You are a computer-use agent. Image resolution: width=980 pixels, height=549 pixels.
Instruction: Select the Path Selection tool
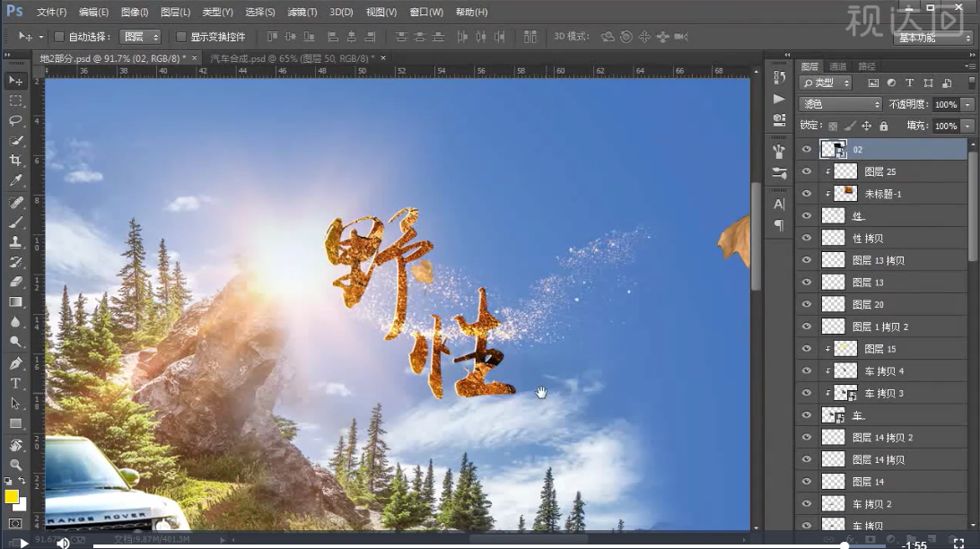pyautogui.click(x=15, y=404)
